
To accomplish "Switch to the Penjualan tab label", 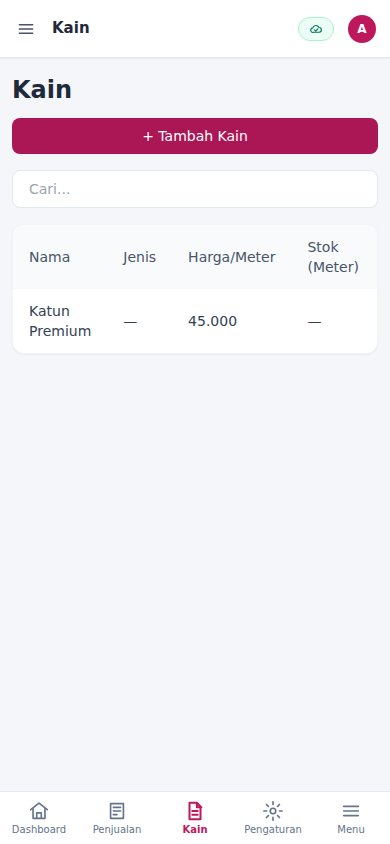I will click(117, 829).
